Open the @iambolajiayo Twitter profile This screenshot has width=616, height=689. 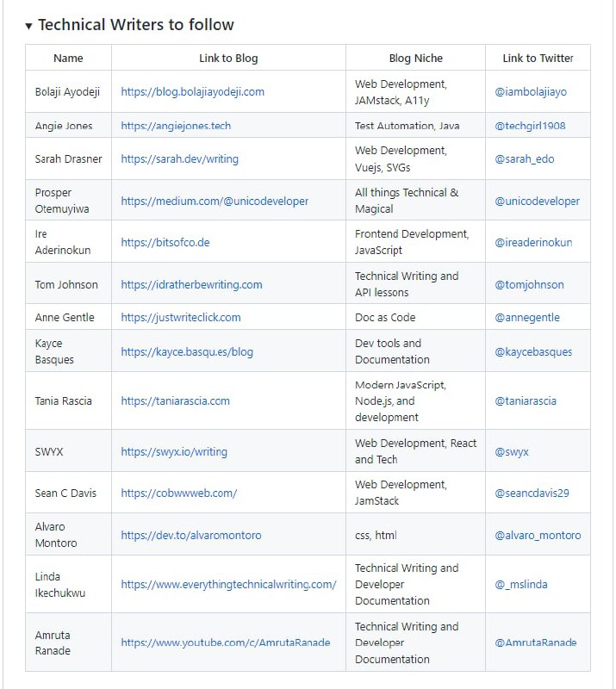531,92
